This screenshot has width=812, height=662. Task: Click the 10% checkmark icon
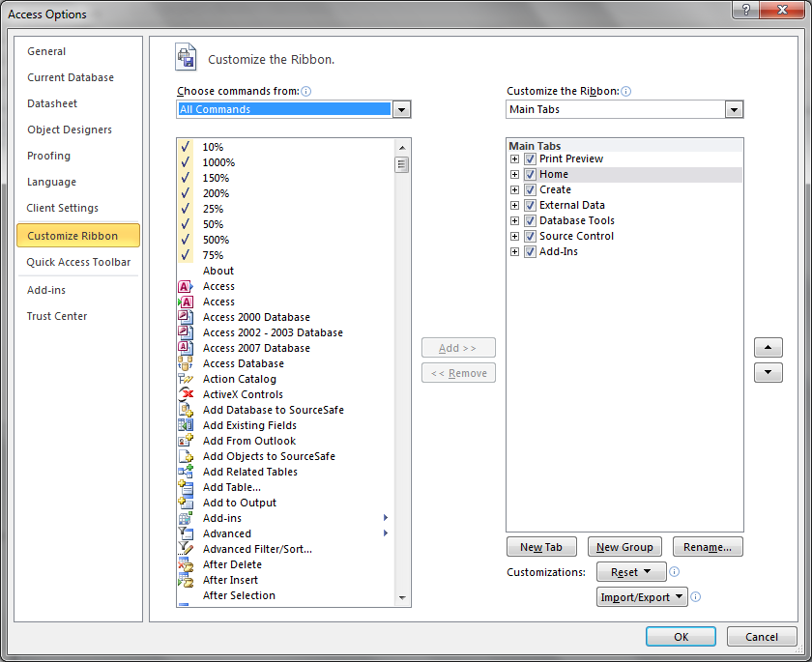(x=186, y=147)
